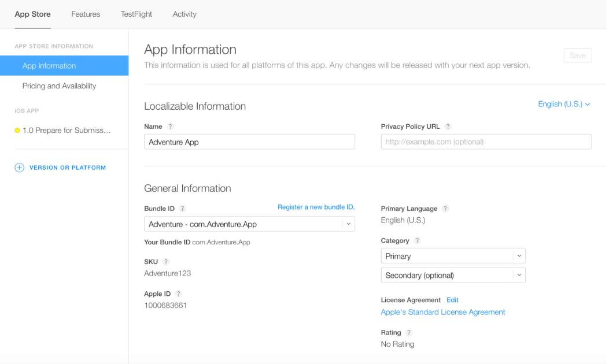The image size is (609, 364).
Task: Click the help icon next to Privacy Policy URL
Action: click(448, 127)
